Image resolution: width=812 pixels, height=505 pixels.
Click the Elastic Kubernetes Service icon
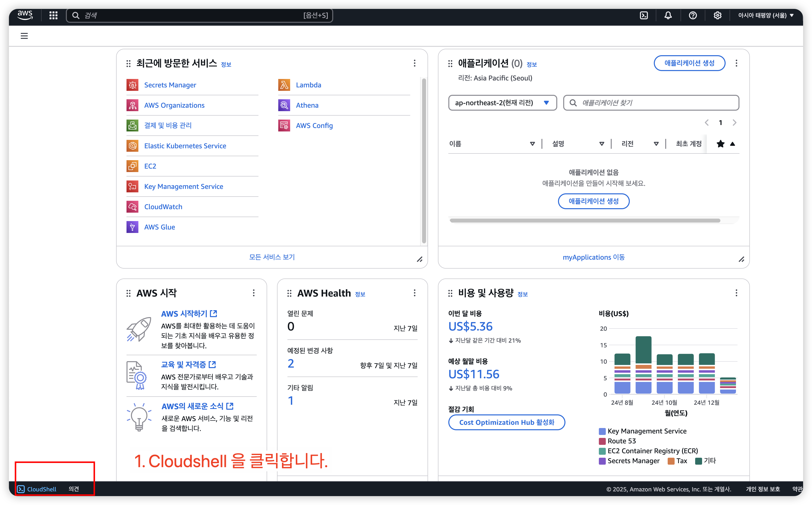[132, 146]
